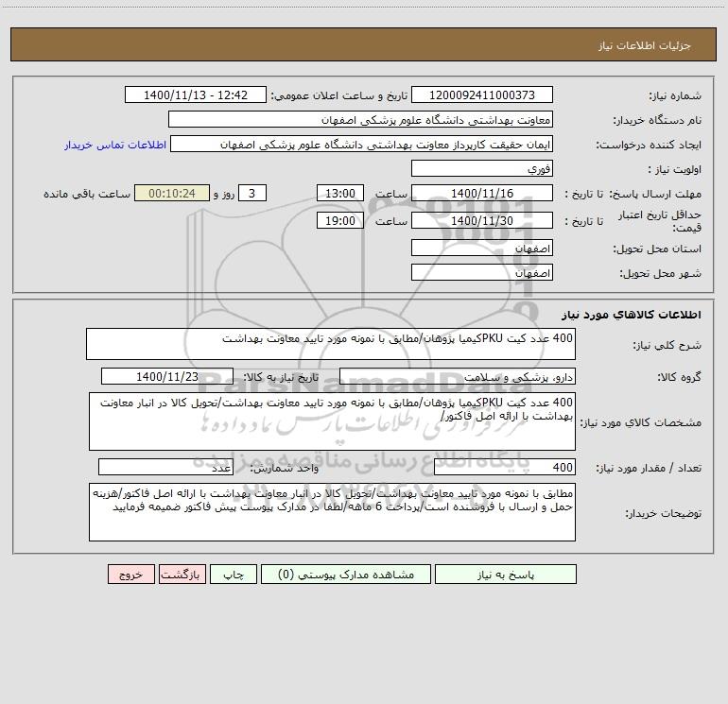Click the quantity field showing 400
Viewport: 728px width, 704px height.
point(505,468)
